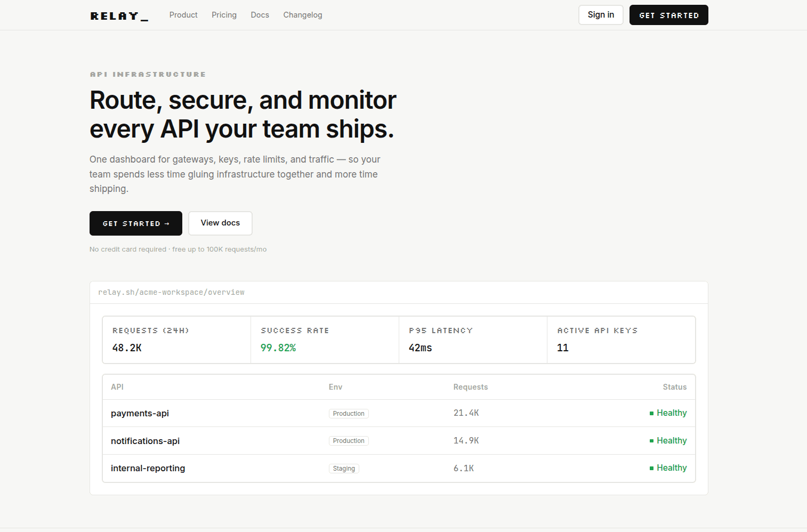Viewport: 807px width, 532px height.
Task: Click the View docs button
Action: point(220,223)
